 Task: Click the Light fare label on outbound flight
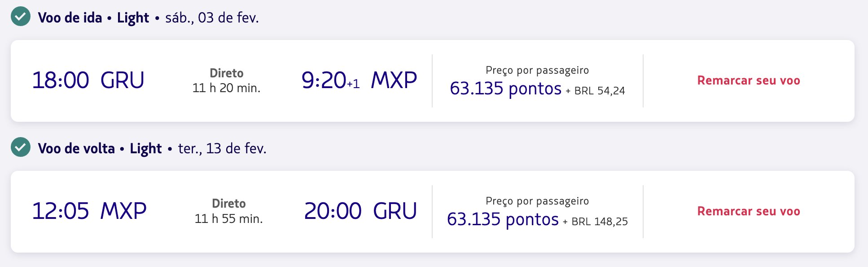133,18
